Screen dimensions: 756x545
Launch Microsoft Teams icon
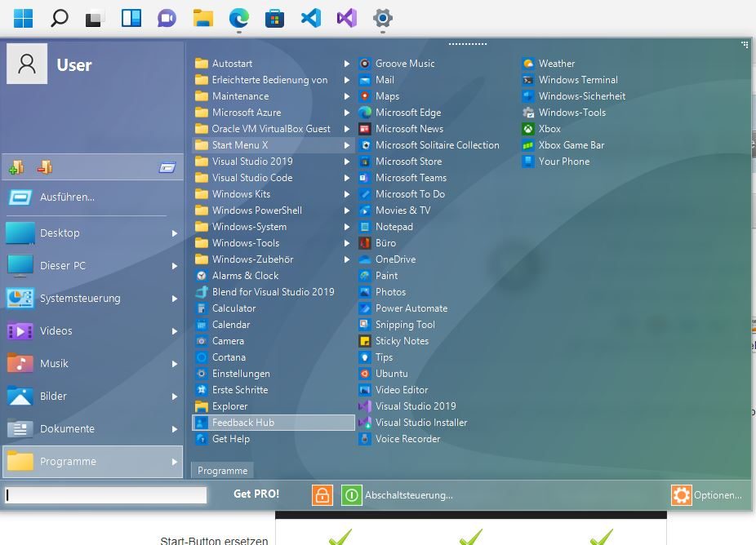point(365,178)
